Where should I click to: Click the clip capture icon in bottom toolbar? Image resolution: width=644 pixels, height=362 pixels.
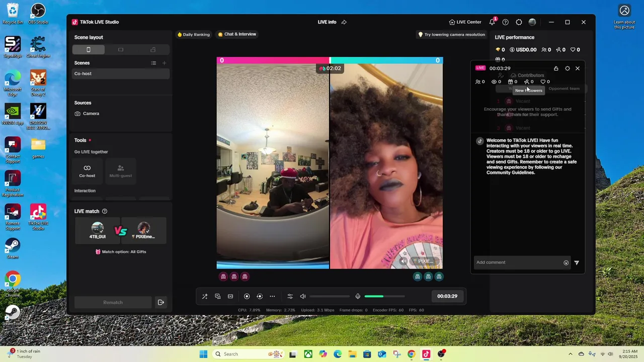click(x=230, y=296)
